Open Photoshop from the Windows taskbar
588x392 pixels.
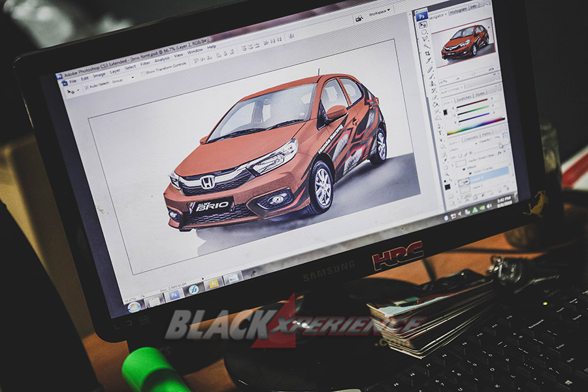[173, 295]
